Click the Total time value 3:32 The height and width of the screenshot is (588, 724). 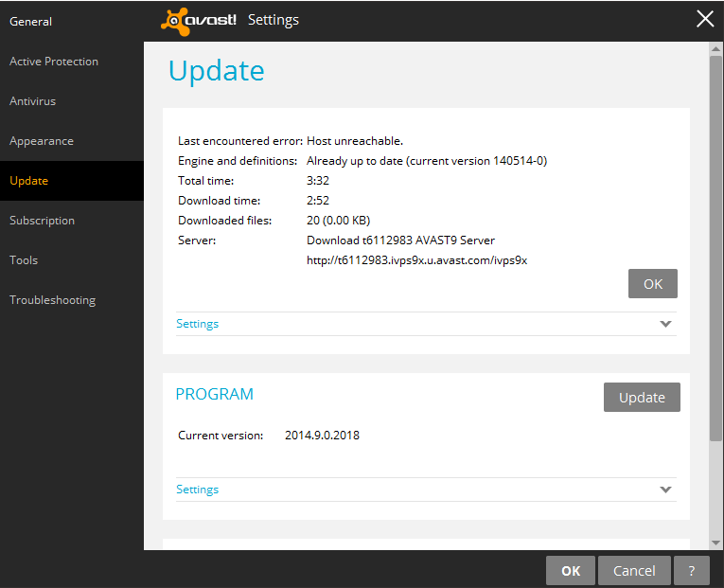tap(318, 181)
